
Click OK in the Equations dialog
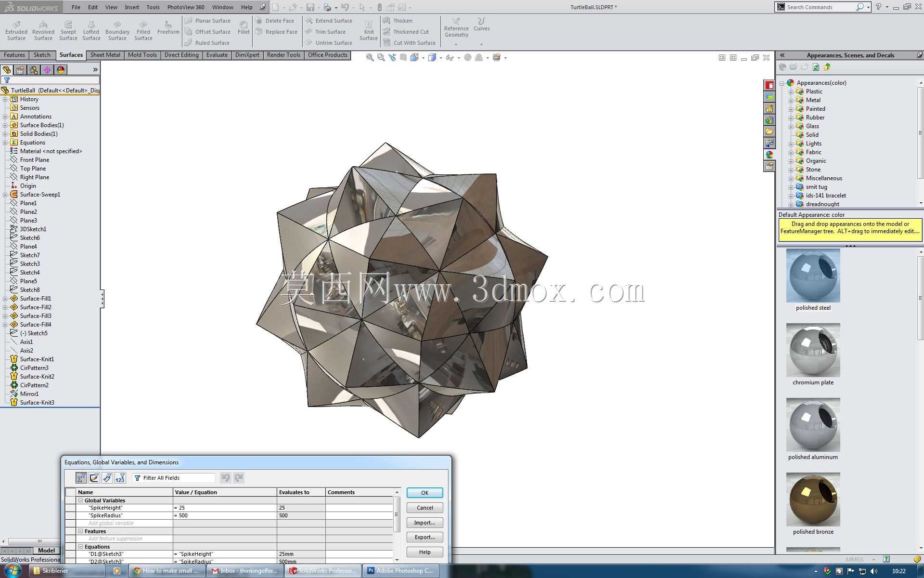(x=424, y=493)
